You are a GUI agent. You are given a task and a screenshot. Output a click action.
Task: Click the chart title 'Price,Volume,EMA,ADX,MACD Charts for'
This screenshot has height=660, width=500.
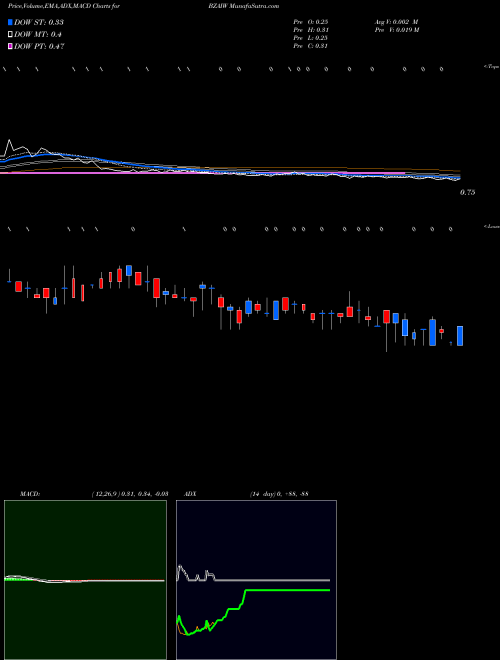point(64,6)
